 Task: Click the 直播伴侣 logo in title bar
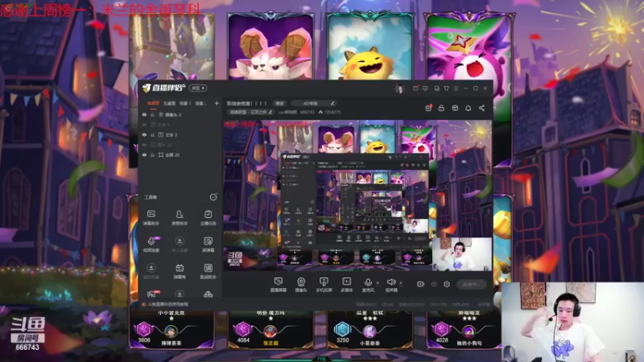pyautogui.click(x=164, y=88)
